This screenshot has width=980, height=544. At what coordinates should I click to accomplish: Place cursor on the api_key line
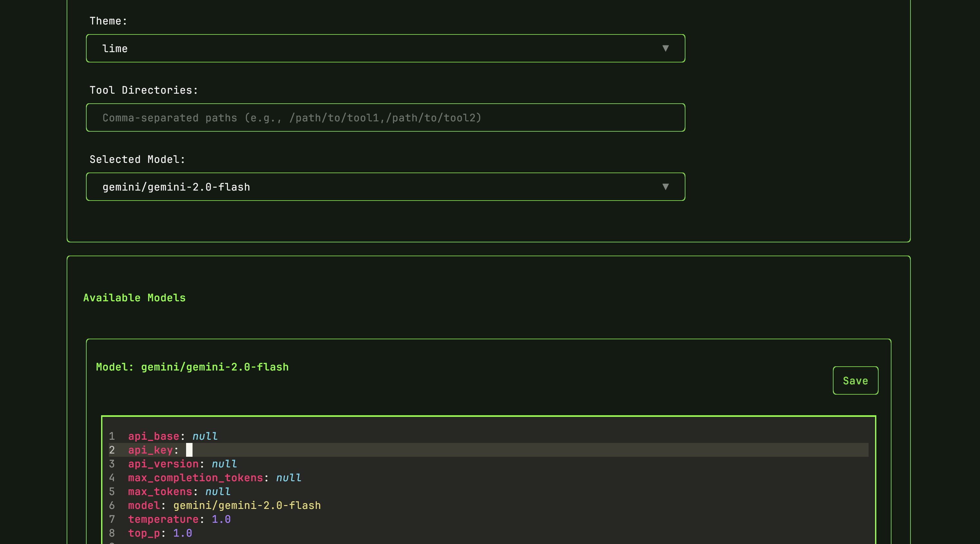[x=488, y=450]
